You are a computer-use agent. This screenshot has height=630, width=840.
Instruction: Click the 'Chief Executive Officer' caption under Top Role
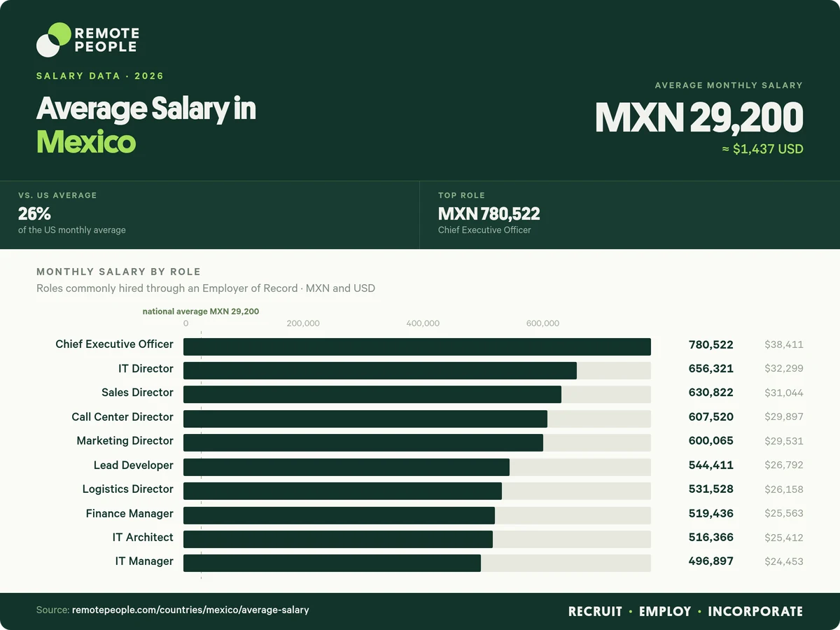(484, 230)
